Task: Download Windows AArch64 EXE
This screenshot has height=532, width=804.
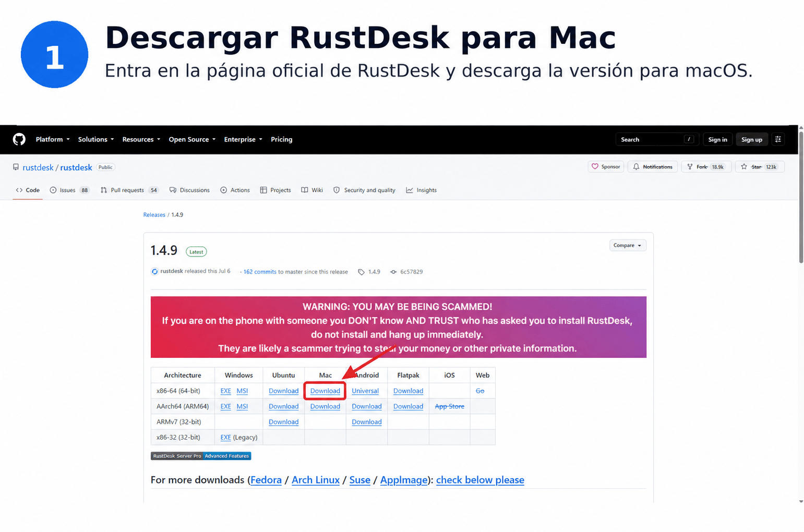Action: click(226, 406)
